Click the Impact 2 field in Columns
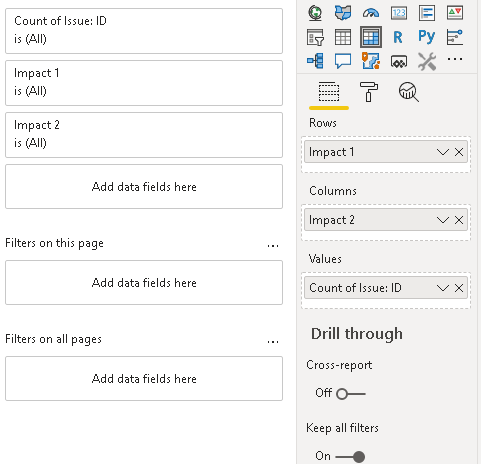Screen dimensions: 481x464 coord(386,220)
